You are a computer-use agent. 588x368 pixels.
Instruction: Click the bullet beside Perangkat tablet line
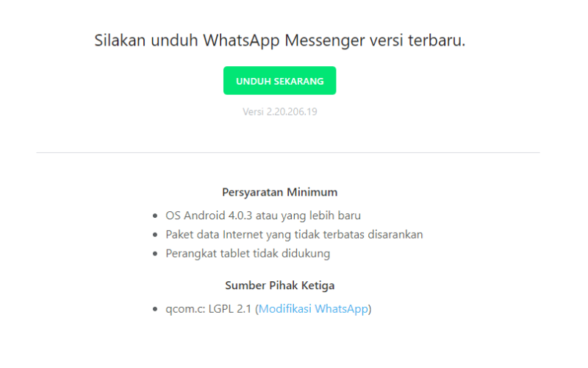click(155, 254)
